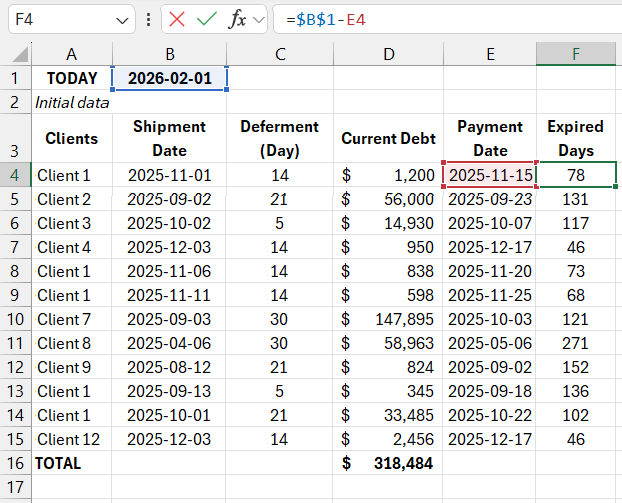The width and height of the screenshot is (622, 503).
Task: Click the Client 3 cell
Action: 72,223
